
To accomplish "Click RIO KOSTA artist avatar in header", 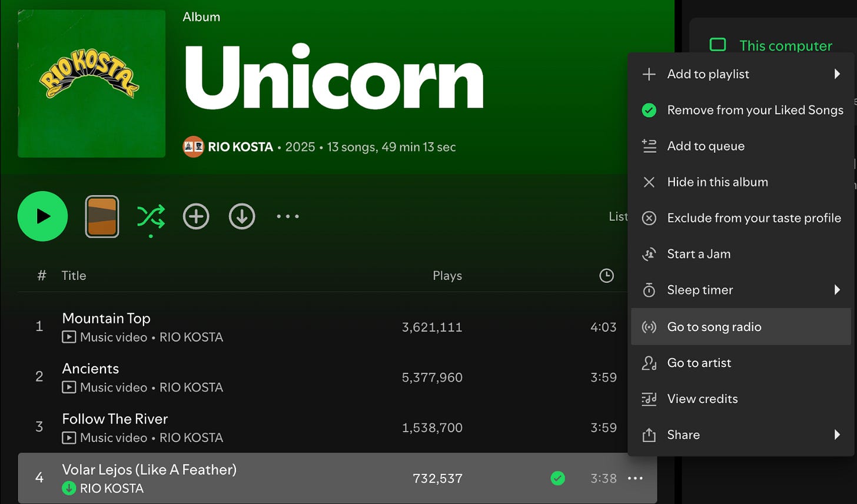I will click(193, 147).
